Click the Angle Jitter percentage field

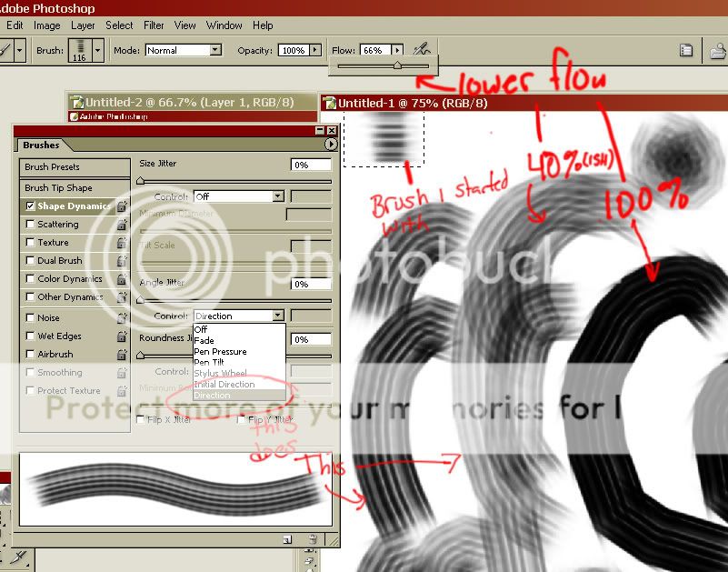311,284
